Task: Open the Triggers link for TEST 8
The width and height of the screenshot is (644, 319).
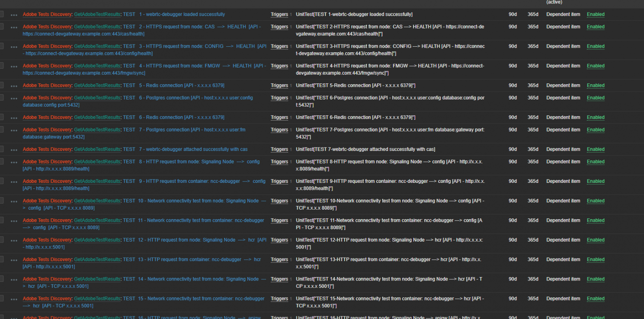Action: tap(279, 162)
